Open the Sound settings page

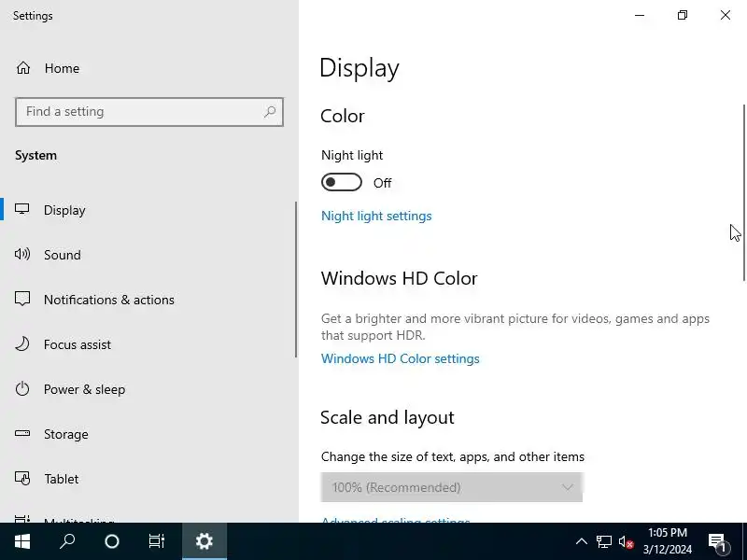148,255
